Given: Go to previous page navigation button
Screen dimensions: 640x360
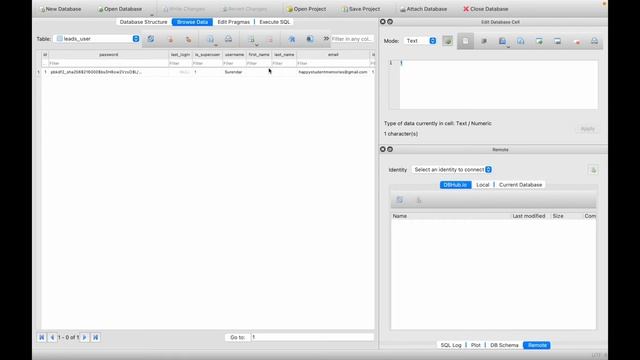Looking at the screenshot, I should point(52,338).
